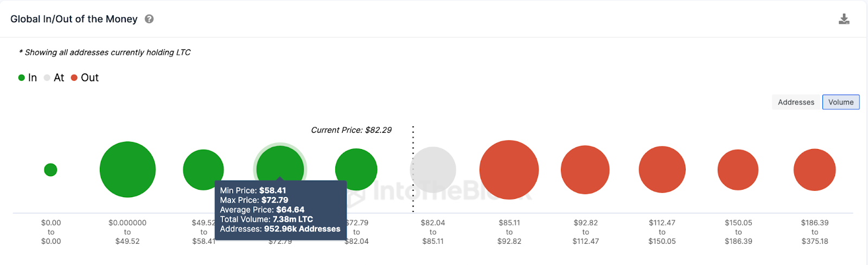
Task: Click the red $92.82 to $112.47 bubble
Action: click(x=585, y=170)
